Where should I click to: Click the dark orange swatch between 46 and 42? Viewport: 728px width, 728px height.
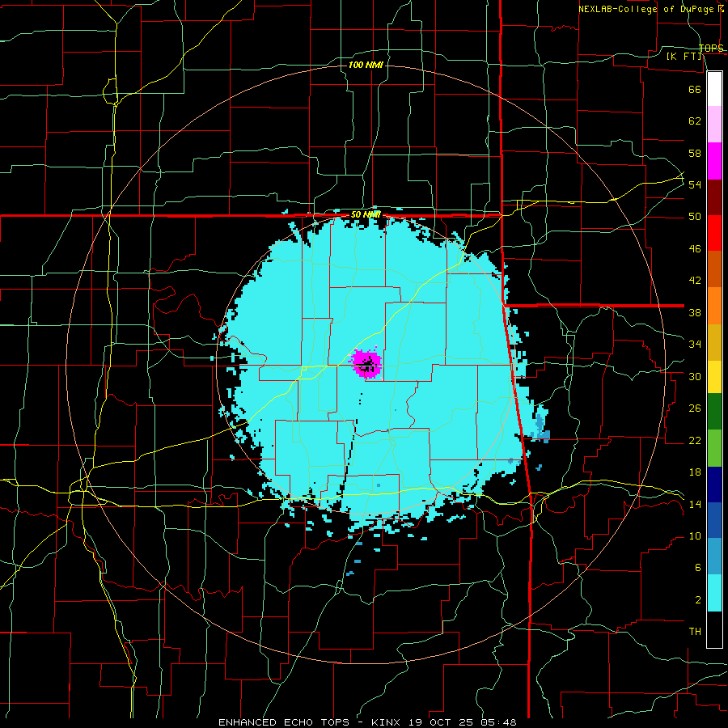[714, 269]
